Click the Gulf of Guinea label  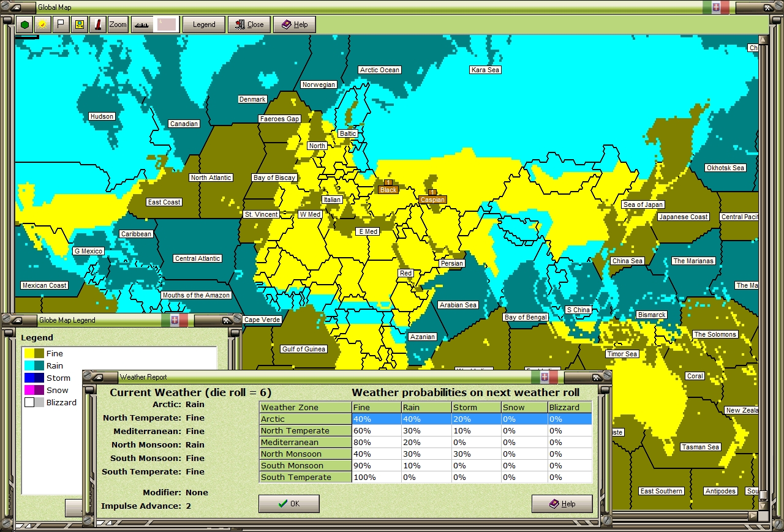pos(304,349)
